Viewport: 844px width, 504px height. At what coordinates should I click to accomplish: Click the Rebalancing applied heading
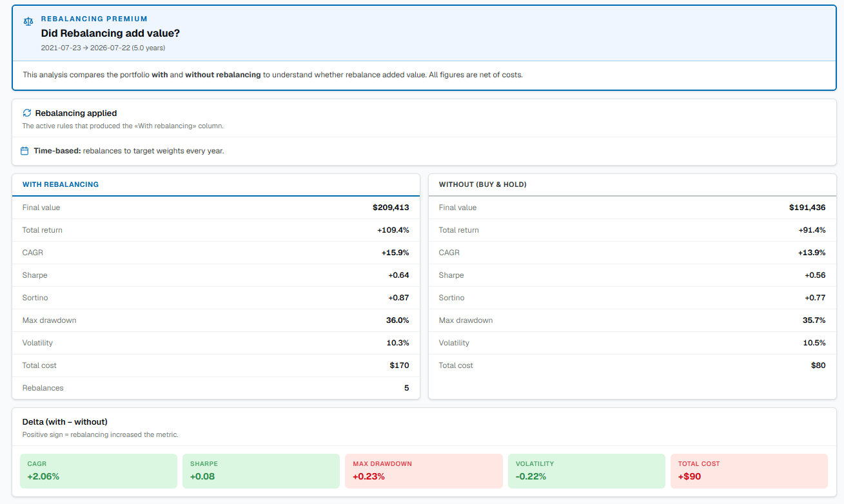click(x=76, y=113)
